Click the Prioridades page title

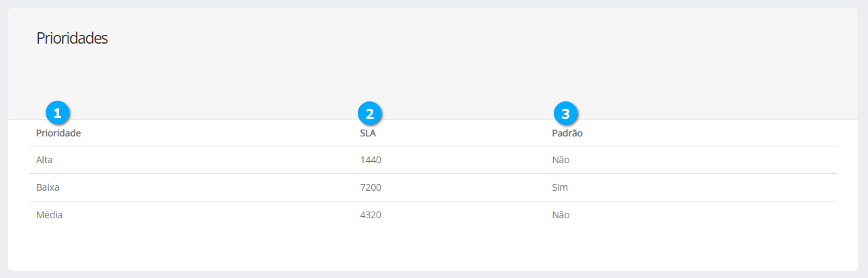[72, 38]
